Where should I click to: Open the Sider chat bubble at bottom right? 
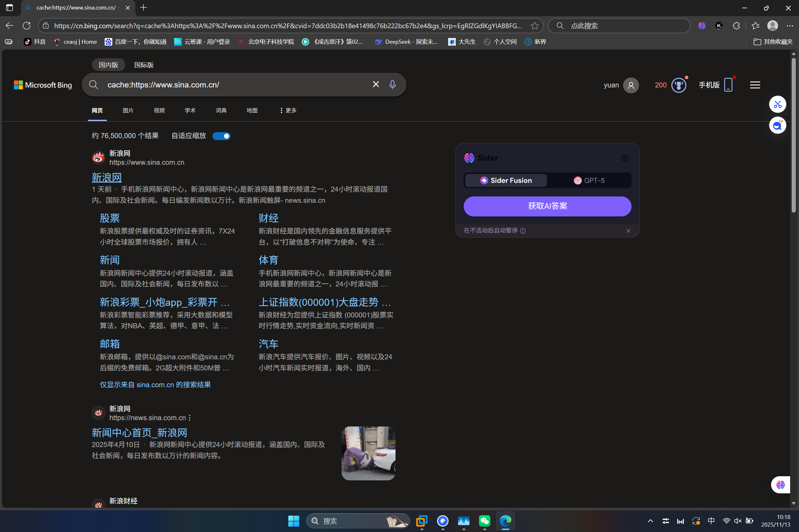coord(780,484)
